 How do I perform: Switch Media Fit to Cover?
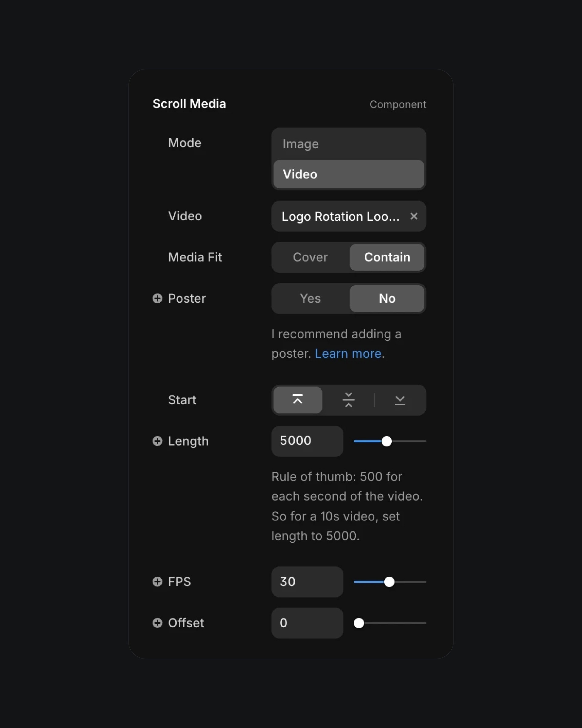(310, 257)
